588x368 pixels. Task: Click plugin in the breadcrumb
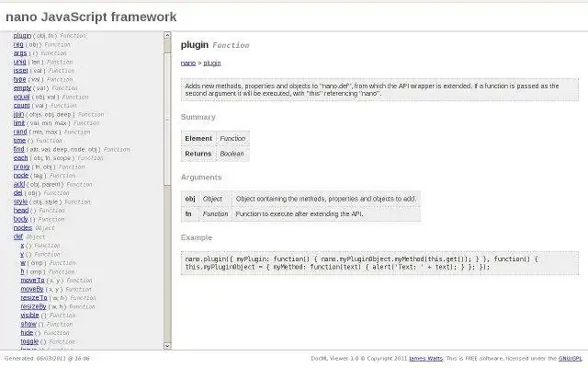[212, 63]
